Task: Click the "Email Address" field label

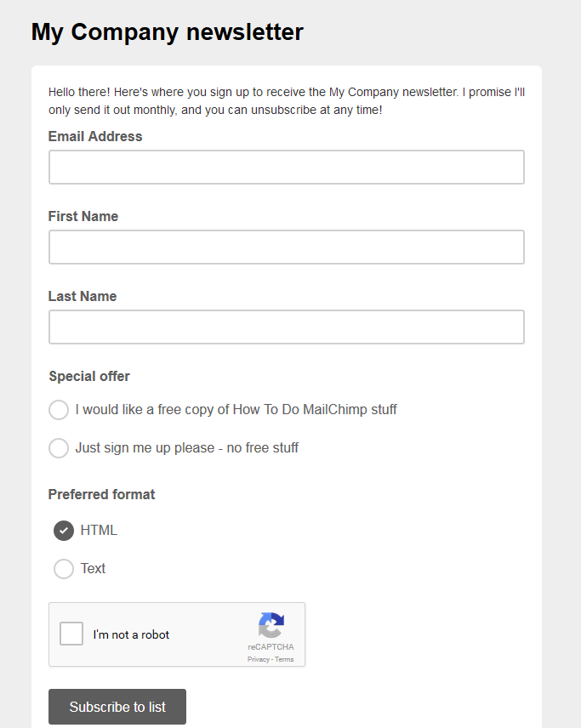Action: [95, 137]
